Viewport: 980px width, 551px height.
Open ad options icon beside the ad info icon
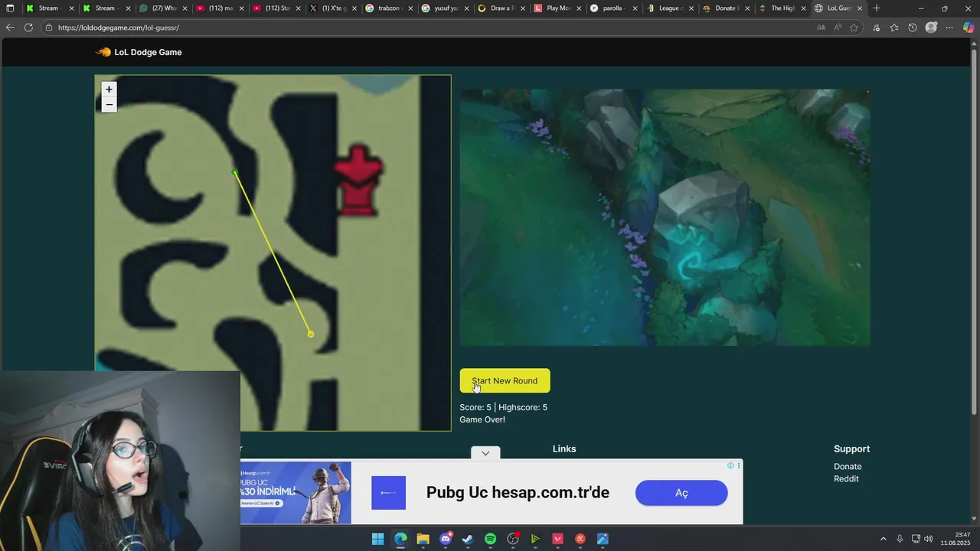click(x=739, y=465)
